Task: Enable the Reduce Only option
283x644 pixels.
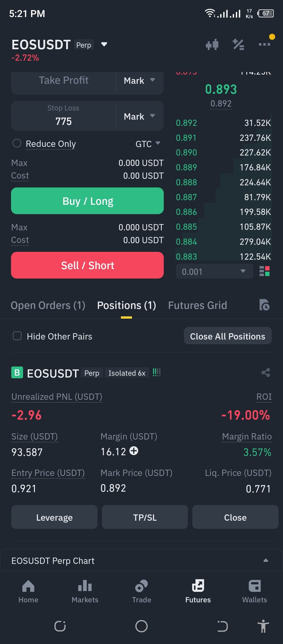Action: 17,143
